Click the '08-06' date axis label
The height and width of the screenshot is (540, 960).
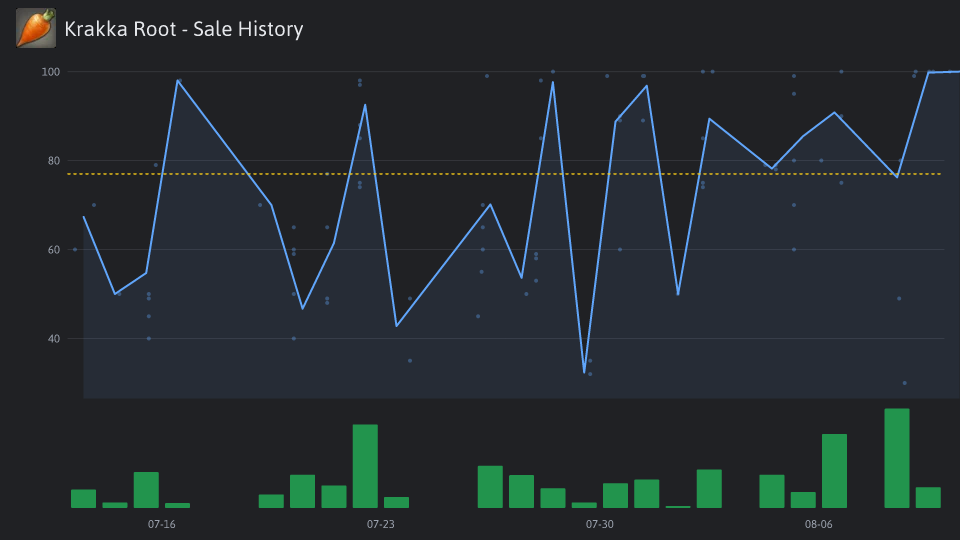pyautogui.click(x=819, y=524)
